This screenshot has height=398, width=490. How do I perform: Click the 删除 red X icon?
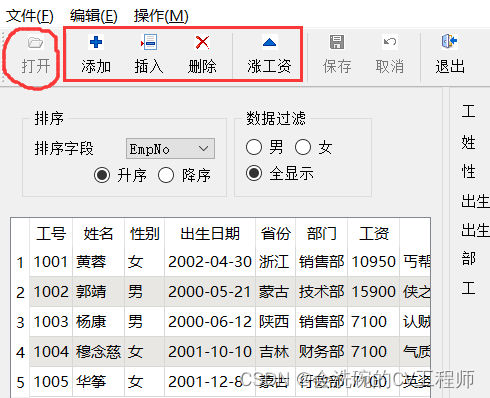[x=202, y=42]
